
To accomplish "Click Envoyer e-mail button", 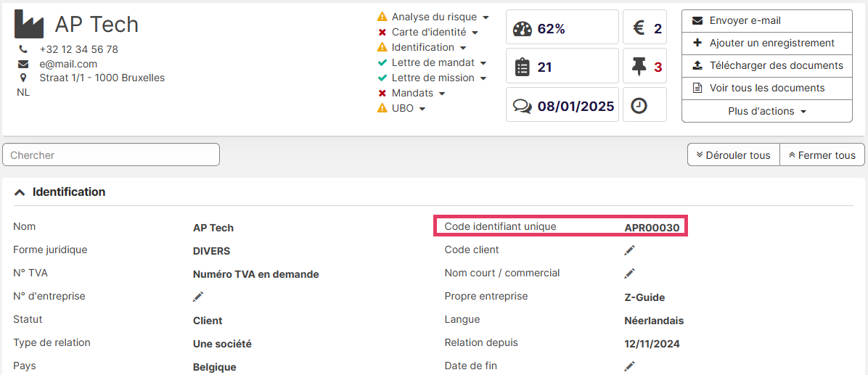I will [767, 21].
